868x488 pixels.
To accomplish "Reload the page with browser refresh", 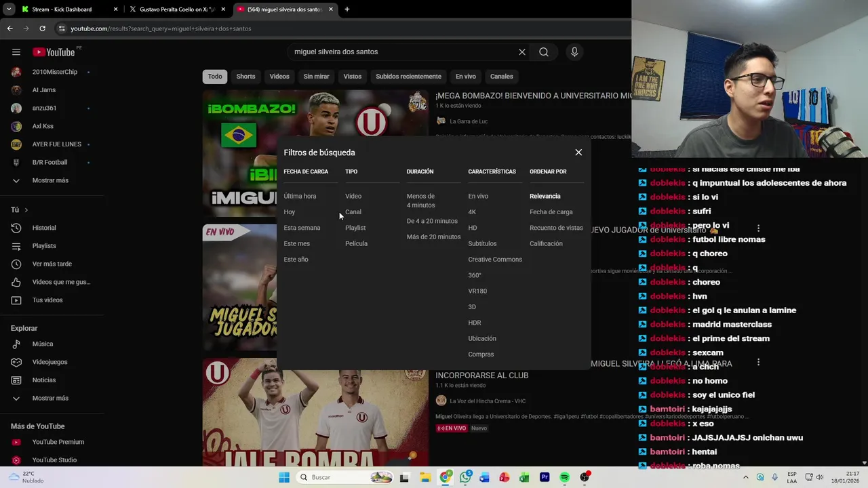I will pos(42,28).
